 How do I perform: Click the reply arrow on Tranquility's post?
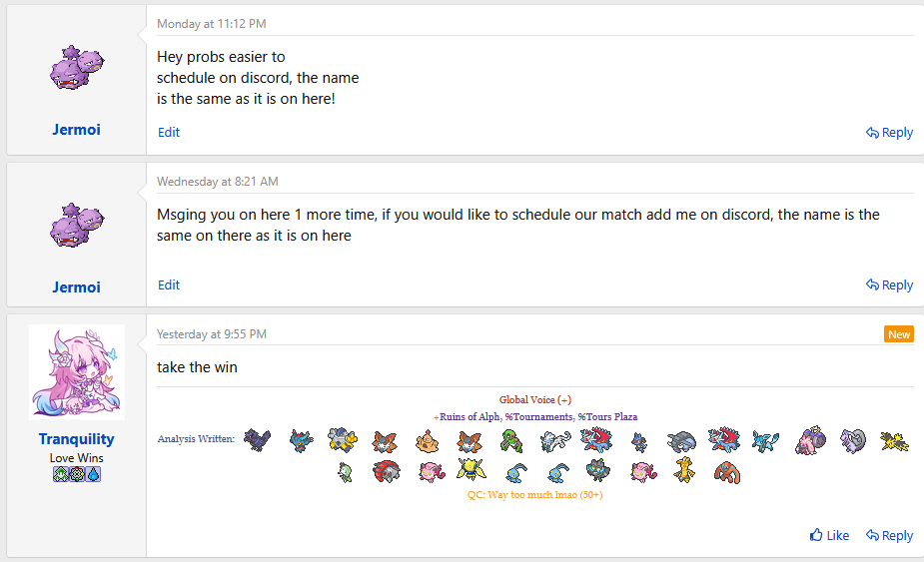tap(873, 535)
